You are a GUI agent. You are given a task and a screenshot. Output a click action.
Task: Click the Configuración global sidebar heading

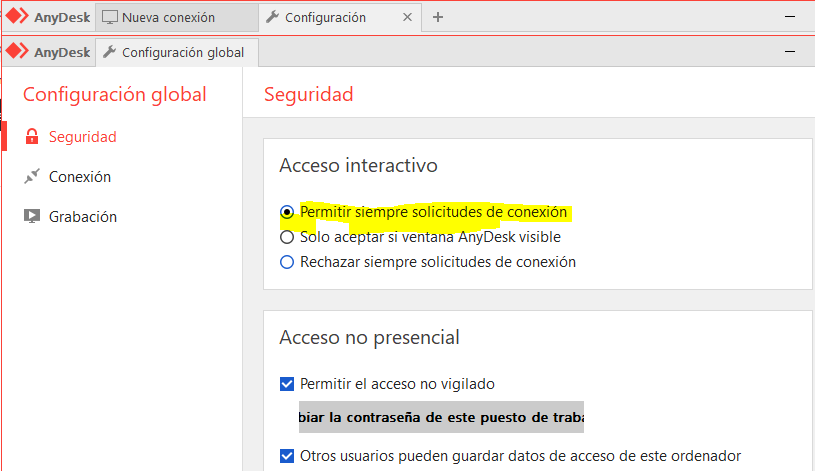coord(115,95)
